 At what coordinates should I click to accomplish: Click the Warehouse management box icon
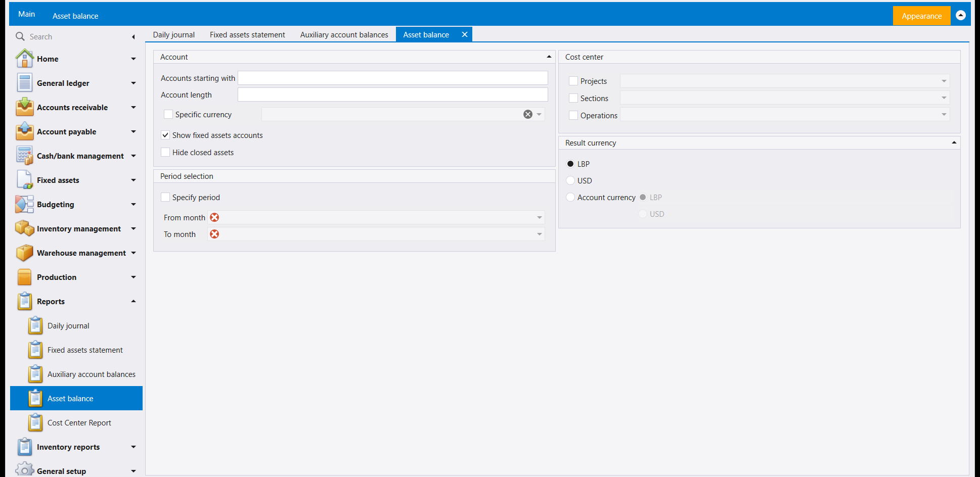[24, 253]
